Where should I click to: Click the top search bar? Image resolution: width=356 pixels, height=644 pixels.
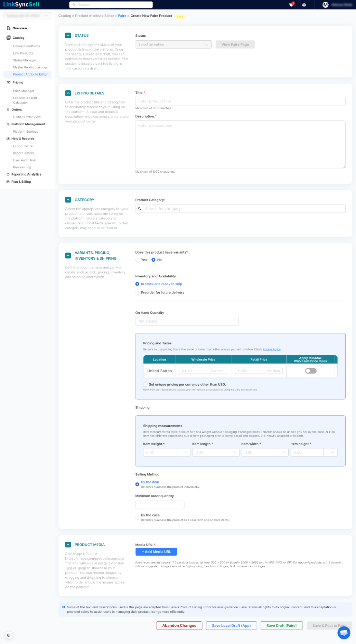111,5
